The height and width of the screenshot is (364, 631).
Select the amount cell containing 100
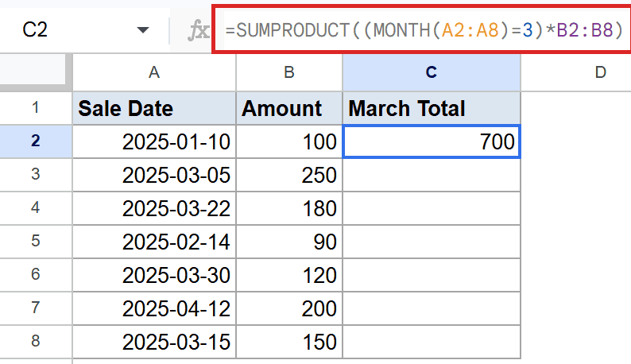pos(289,141)
